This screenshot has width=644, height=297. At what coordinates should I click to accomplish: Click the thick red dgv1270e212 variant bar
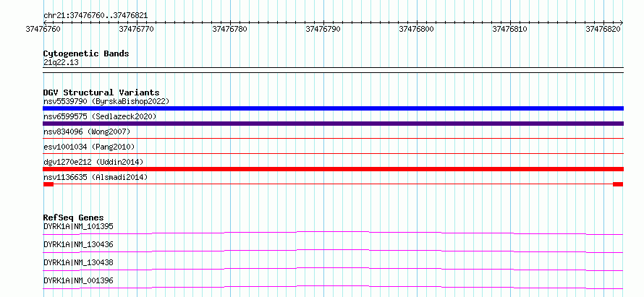tap(333, 169)
